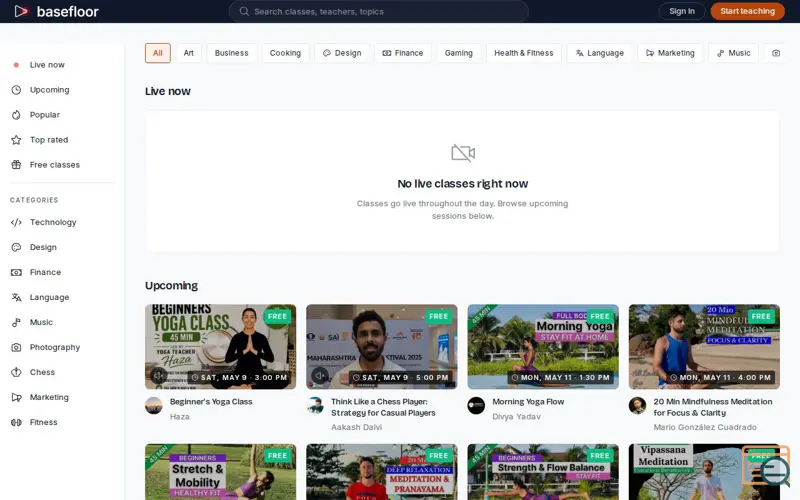Click teacher name Haza

click(x=180, y=417)
